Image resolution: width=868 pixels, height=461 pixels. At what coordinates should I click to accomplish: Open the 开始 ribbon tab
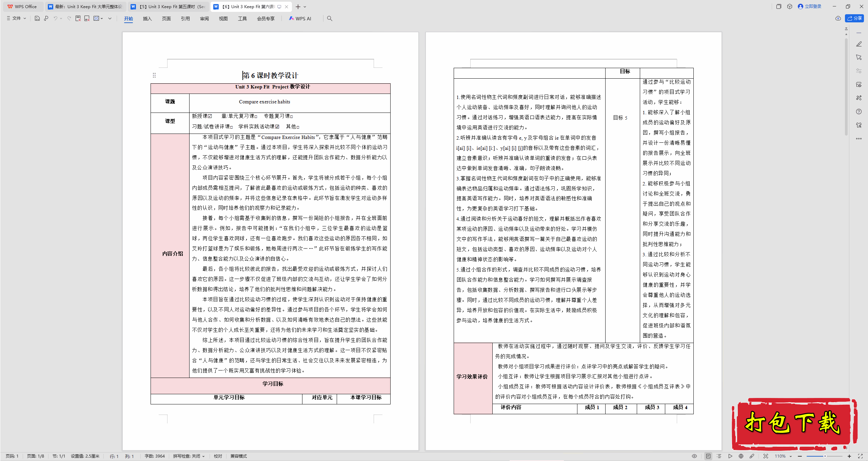[129, 19]
